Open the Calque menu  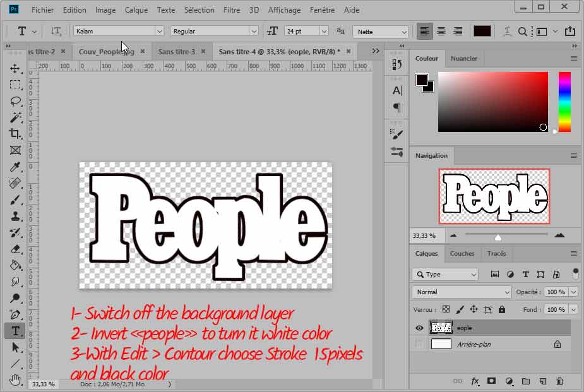tap(136, 10)
